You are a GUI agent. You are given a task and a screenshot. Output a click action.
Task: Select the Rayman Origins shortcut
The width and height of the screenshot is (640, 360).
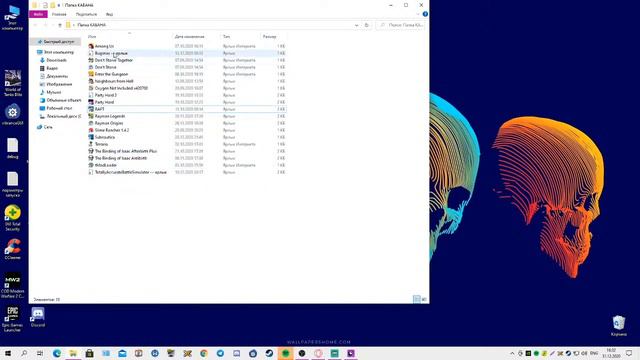(x=109, y=123)
